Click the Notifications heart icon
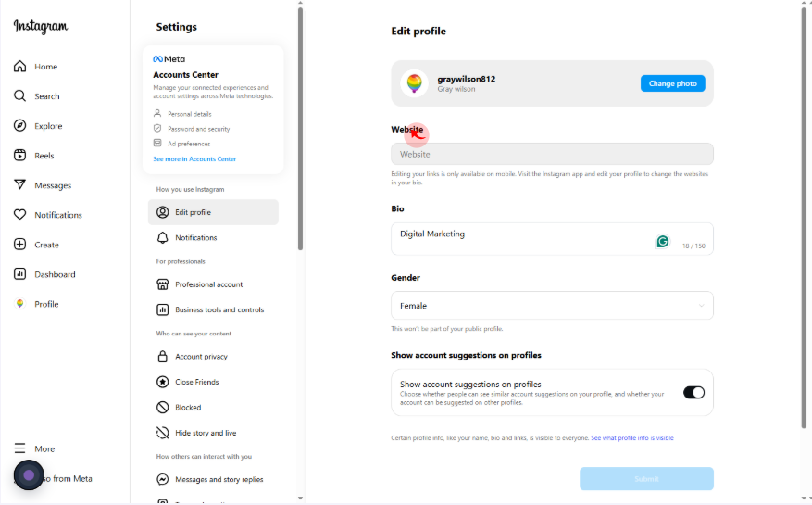 [19, 215]
